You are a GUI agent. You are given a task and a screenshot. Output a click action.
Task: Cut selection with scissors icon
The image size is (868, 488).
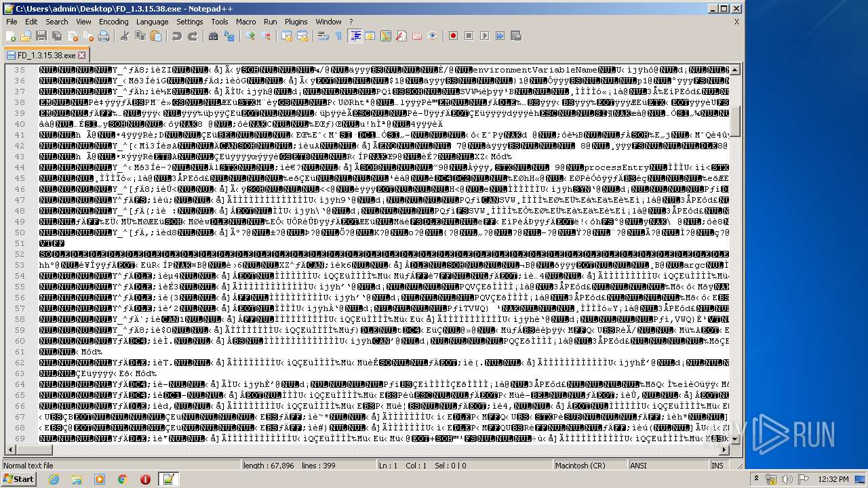point(125,36)
